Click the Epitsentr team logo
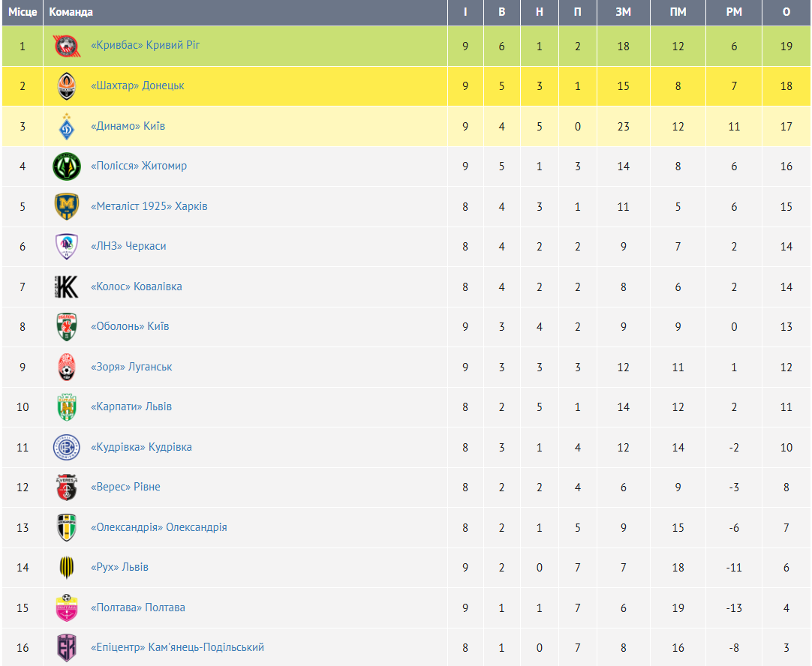Image resolution: width=812 pixels, height=666 pixels. pyautogui.click(x=66, y=648)
